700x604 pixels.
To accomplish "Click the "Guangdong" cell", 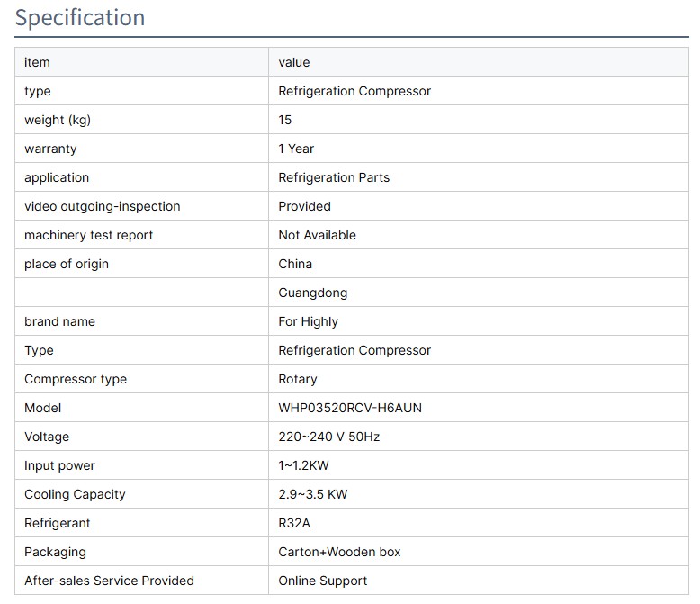I will point(312,293).
